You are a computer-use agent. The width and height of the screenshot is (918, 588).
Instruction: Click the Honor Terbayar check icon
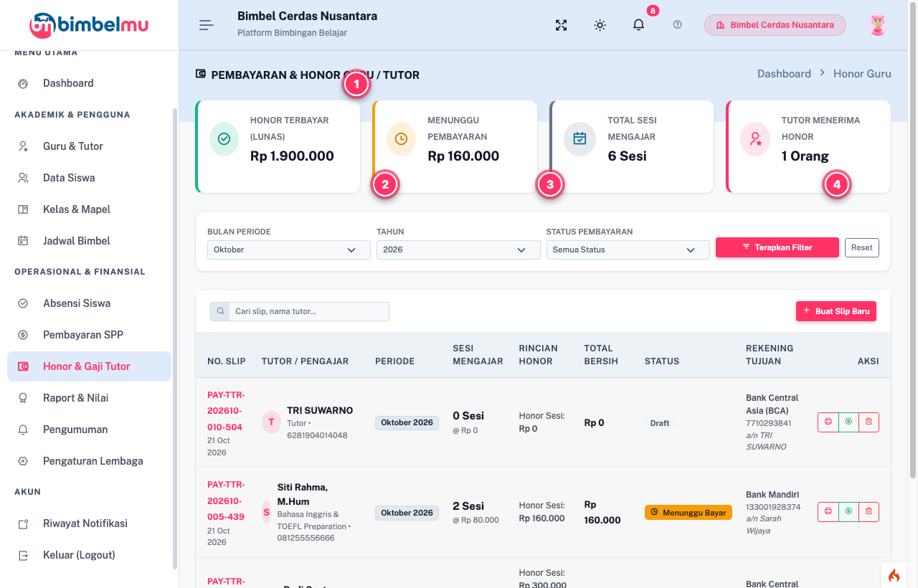224,139
